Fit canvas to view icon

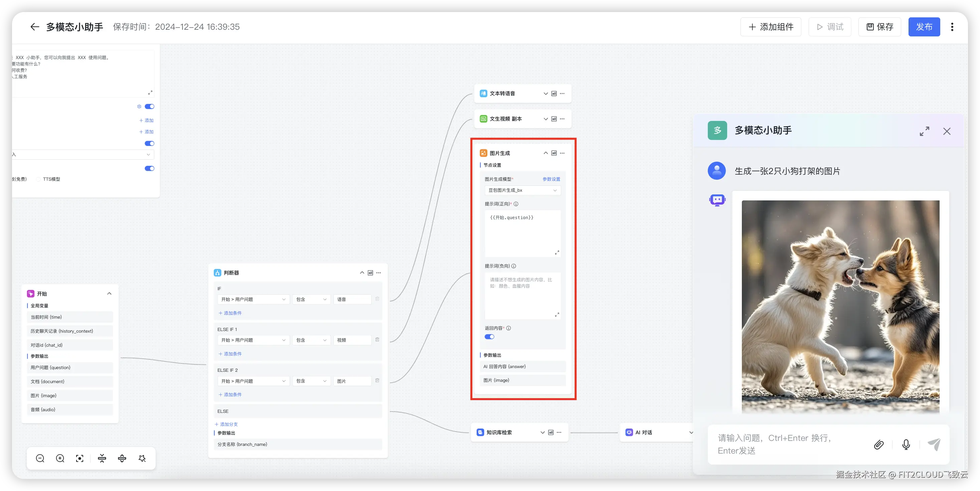click(x=79, y=459)
